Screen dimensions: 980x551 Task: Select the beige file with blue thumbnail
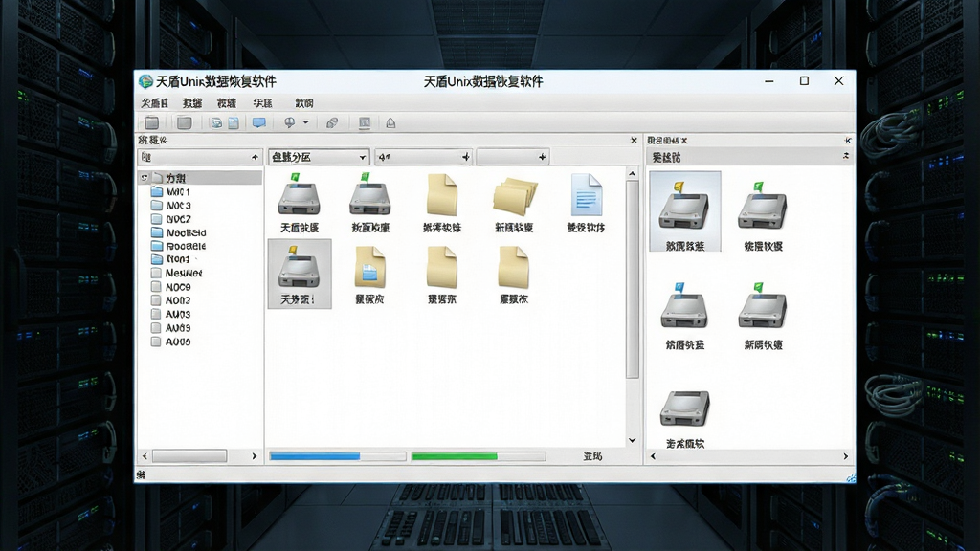click(370, 267)
